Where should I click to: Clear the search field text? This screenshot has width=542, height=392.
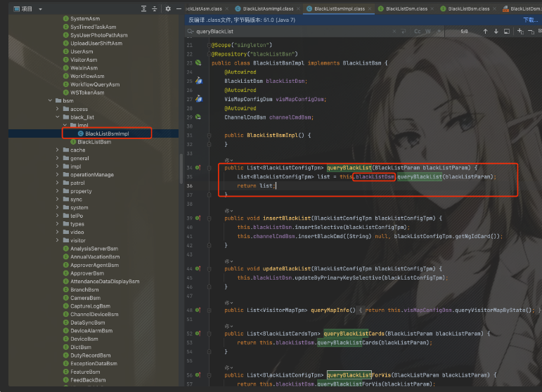coord(394,32)
